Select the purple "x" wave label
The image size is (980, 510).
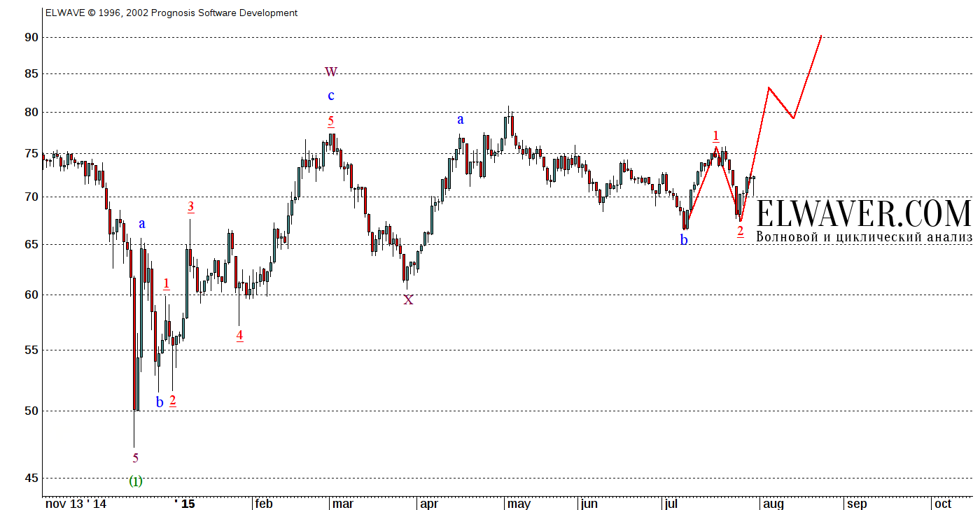point(408,299)
